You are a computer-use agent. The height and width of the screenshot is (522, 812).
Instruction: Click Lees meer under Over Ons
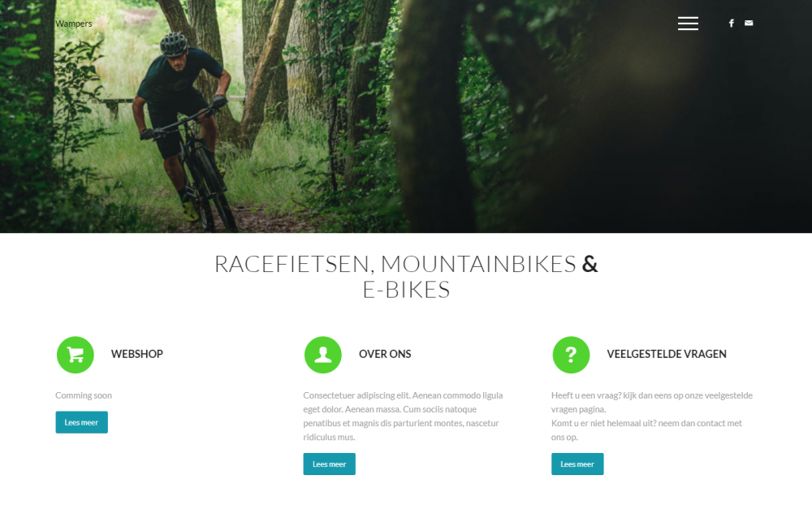pyautogui.click(x=330, y=464)
